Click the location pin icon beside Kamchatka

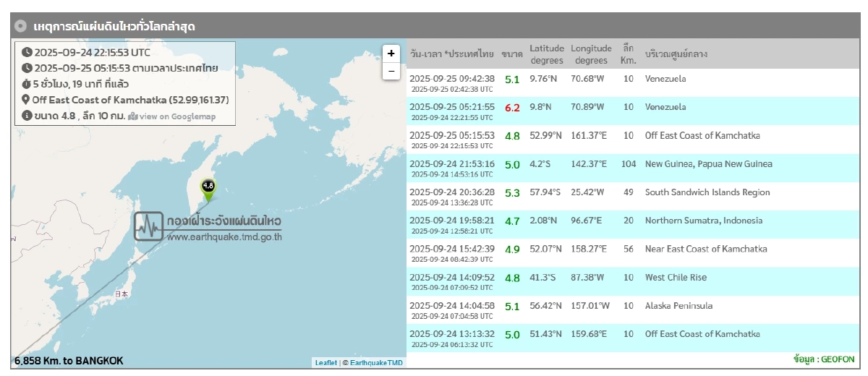point(27,100)
